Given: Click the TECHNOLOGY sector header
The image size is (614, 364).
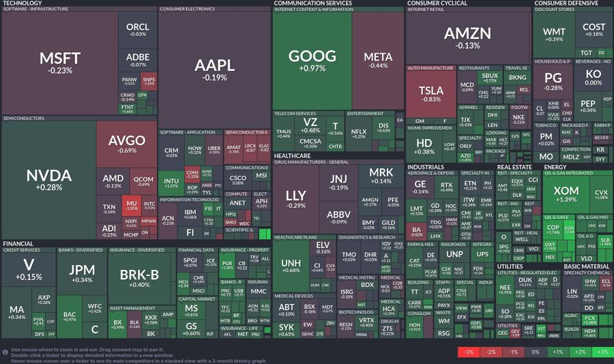Looking at the screenshot, I should (23, 3).
